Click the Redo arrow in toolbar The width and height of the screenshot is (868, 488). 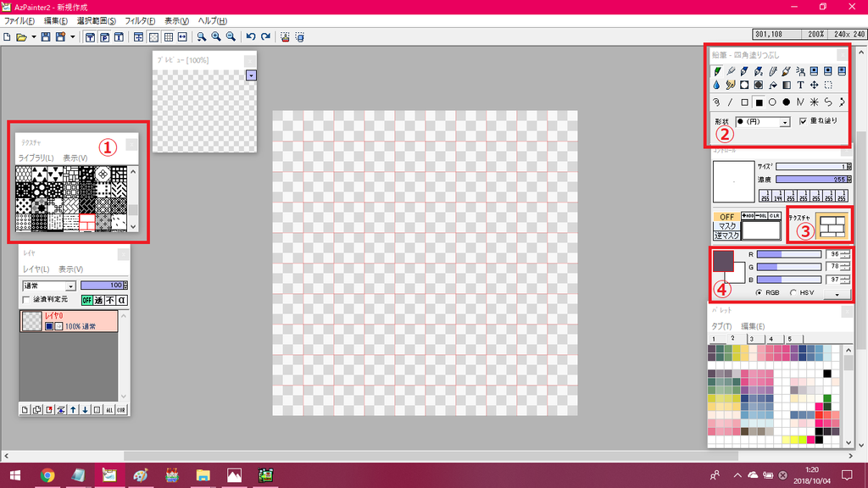(265, 37)
